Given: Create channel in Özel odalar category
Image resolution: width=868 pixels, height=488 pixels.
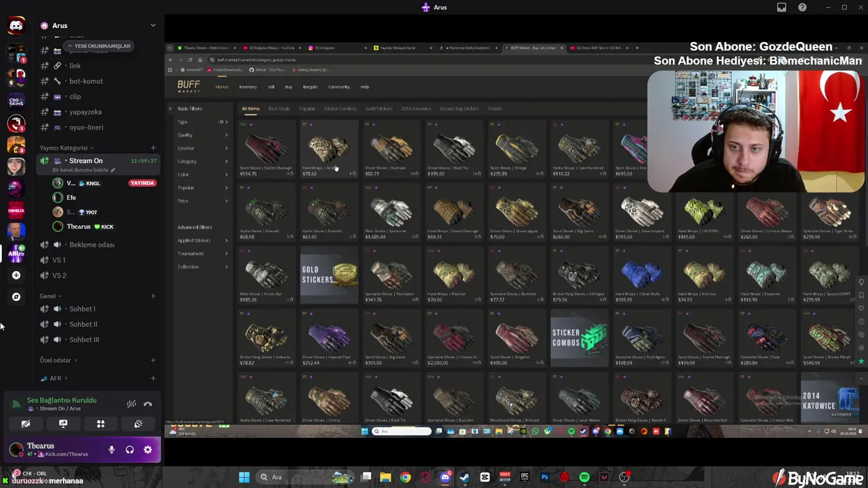Looking at the screenshot, I should tap(153, 361).
